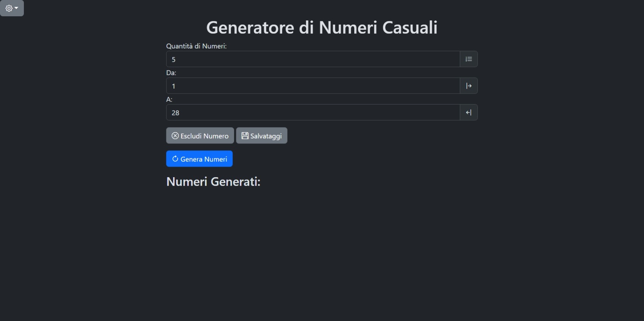Click the floppy disk icon on Salvataggi
This screenshot has width=644, height=321.
pyautogui.click(x=245, y=136)
